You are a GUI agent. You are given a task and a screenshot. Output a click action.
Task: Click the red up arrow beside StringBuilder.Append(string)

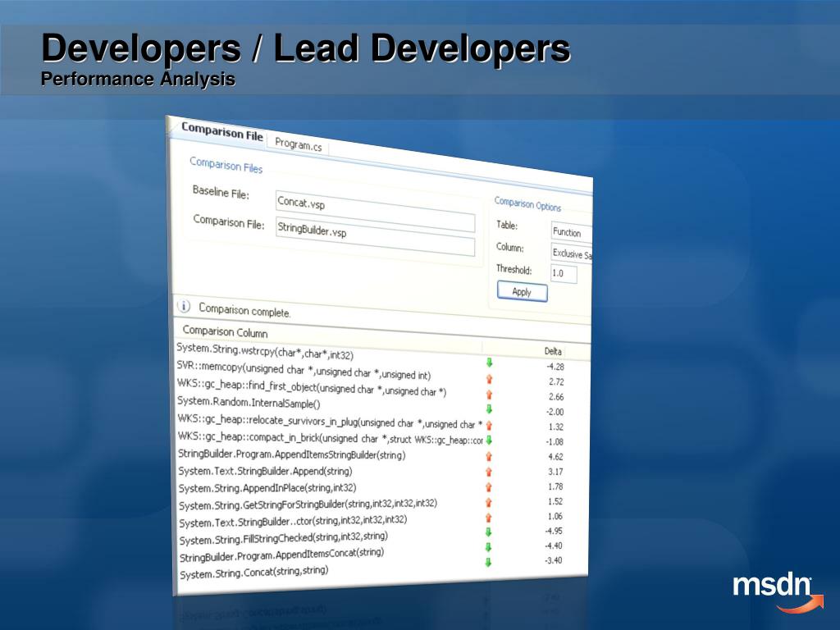489,472
